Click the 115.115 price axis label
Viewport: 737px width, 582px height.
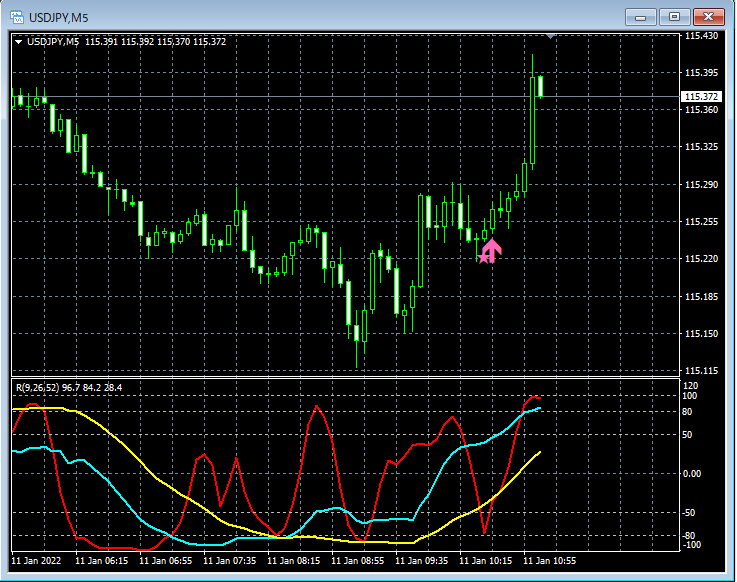coord(701,371)
